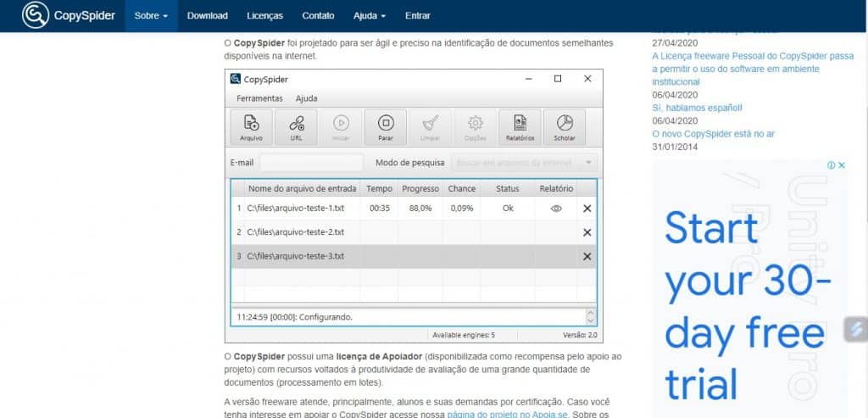Click the Entrar login link
868x418 pixels.
click(x=417, y=15)
